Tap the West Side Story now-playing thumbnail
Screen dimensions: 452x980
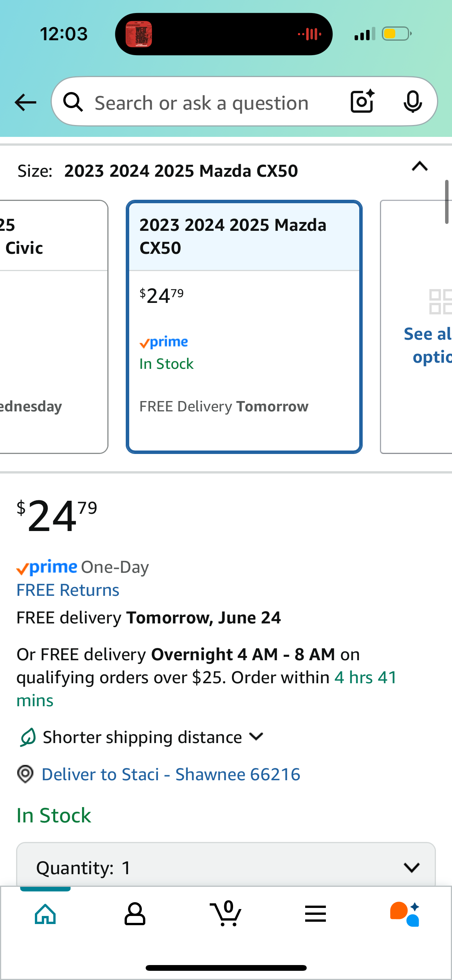coord(139,34)
